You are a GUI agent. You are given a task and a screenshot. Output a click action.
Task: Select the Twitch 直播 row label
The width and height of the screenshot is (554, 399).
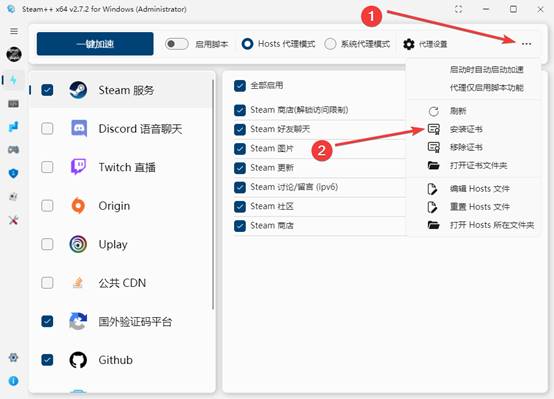pyautogui.click(x=127, y=167)
